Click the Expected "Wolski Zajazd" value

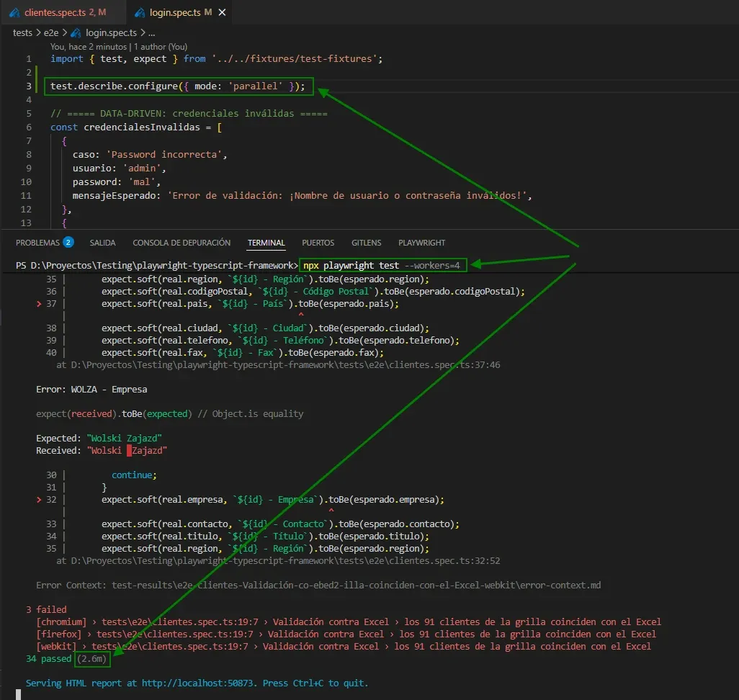pos(124,439)
